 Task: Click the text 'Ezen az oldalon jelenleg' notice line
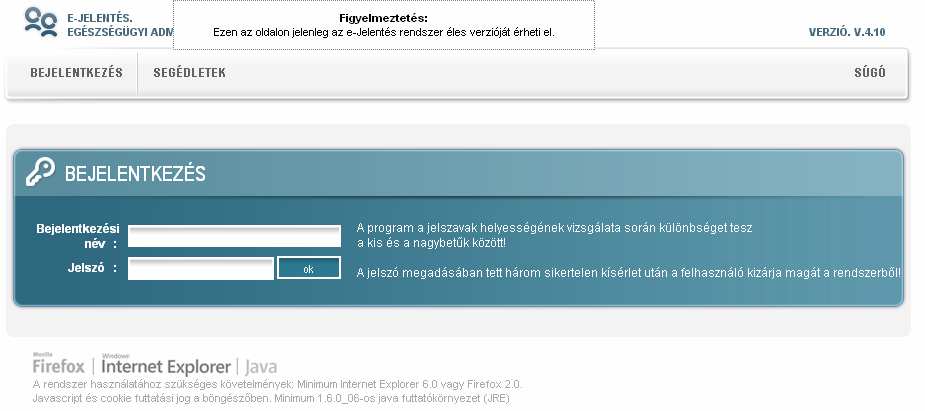[x=383, y=32]
